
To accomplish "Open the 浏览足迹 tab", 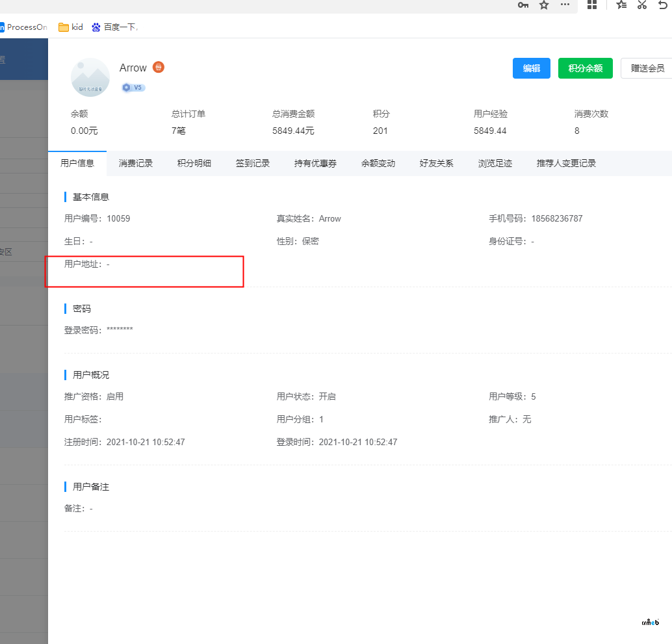I will [495, 163].
